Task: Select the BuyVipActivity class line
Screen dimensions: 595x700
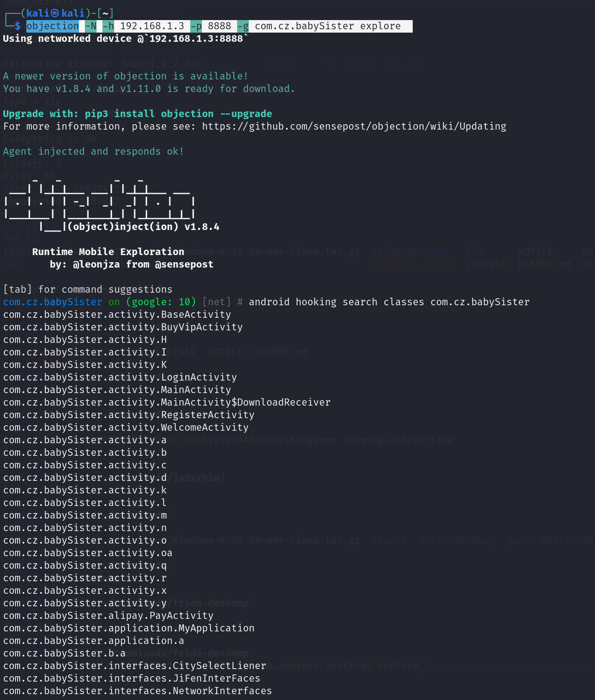Action: point(123,327)
